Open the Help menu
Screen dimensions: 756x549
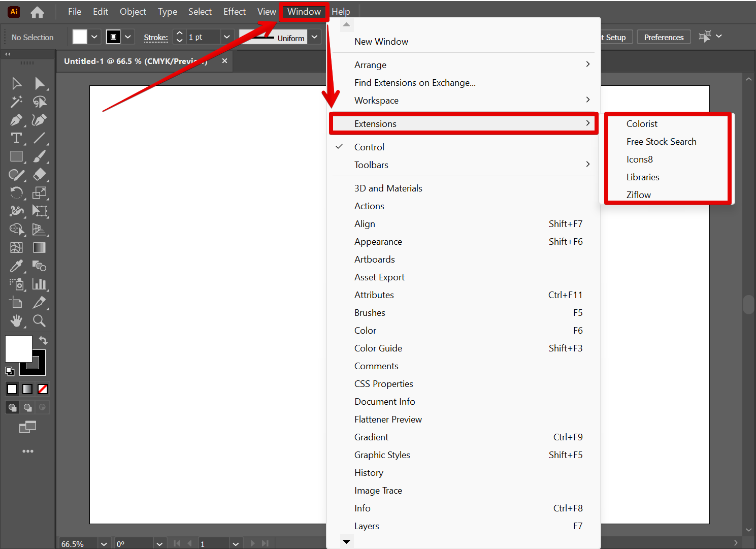pyautogui.click(x=341, y=11)
